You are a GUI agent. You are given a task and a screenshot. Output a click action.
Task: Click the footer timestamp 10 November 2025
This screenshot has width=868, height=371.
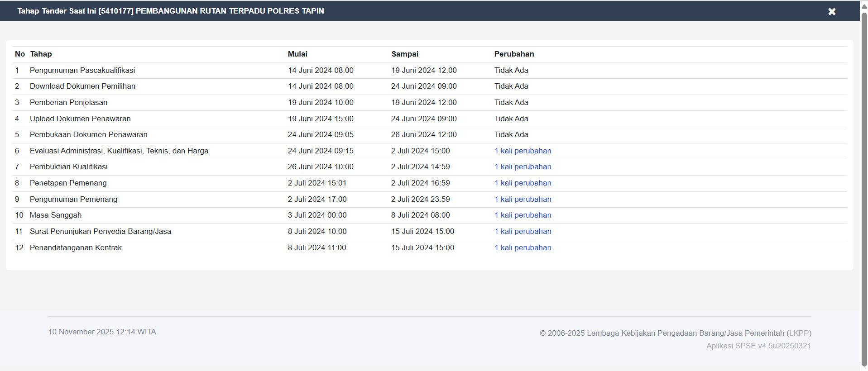(x=102, y=332)
